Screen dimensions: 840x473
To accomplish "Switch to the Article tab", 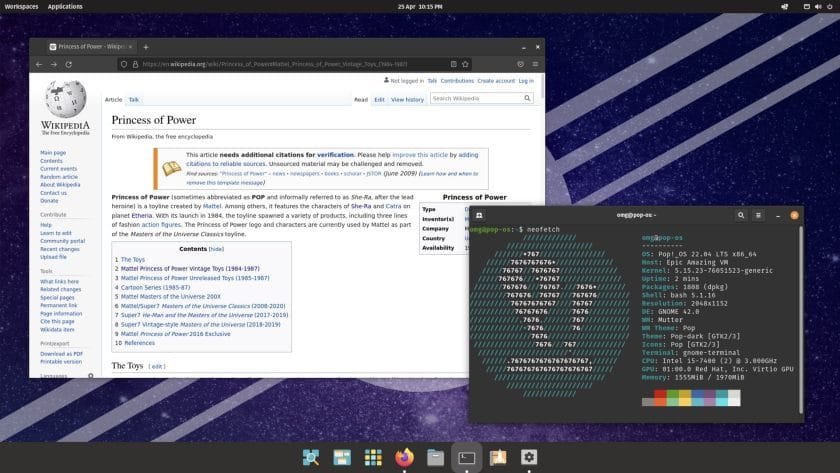I will [114, 100].
